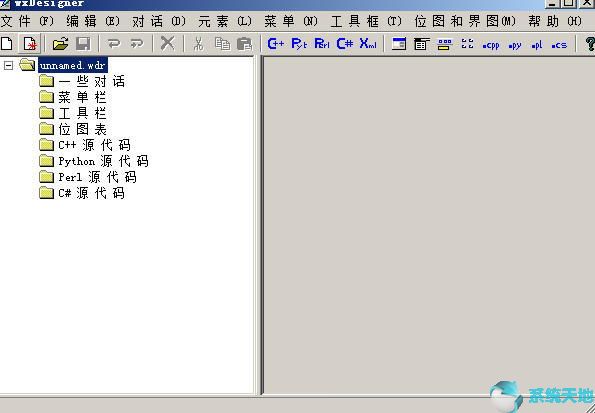Image resolution: width=595 pixels, height=413 pixels.
Task: Add a new bitmap list icon
Action: (468, 44)
